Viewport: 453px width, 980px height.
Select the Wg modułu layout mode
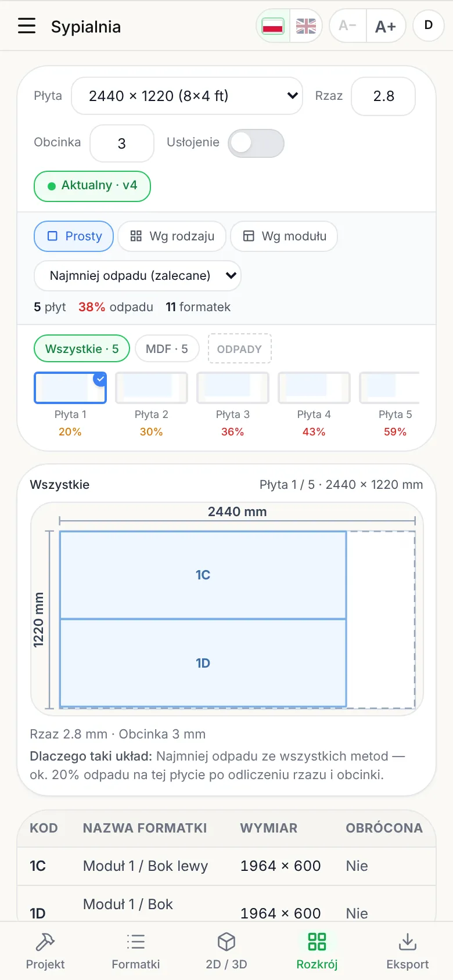284,236
